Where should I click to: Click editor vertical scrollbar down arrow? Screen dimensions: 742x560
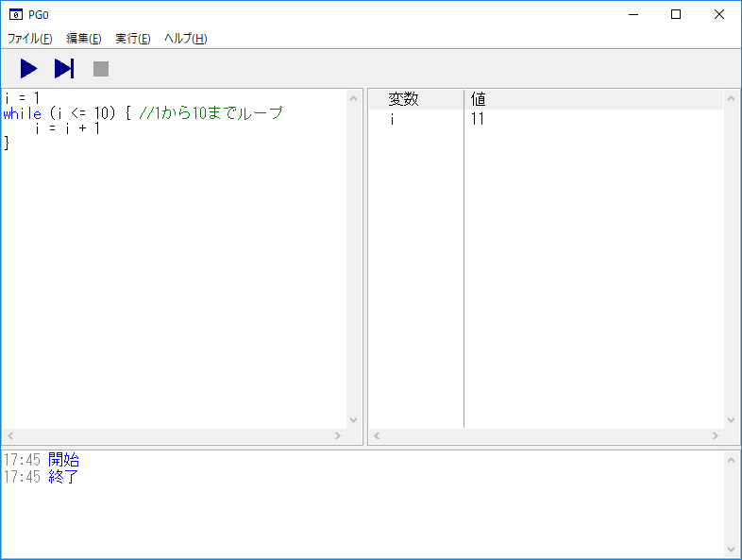point(353,420)
